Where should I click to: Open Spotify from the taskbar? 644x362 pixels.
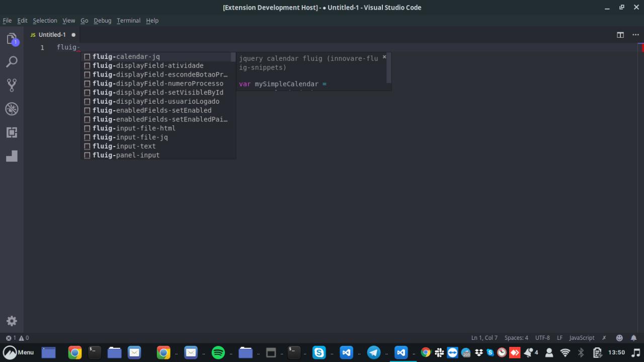(218, 352)
